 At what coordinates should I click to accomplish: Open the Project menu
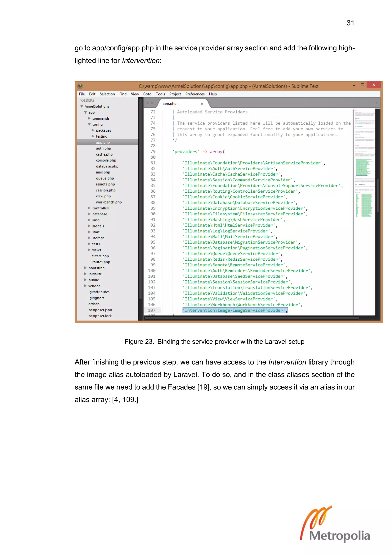coord(175,94)
